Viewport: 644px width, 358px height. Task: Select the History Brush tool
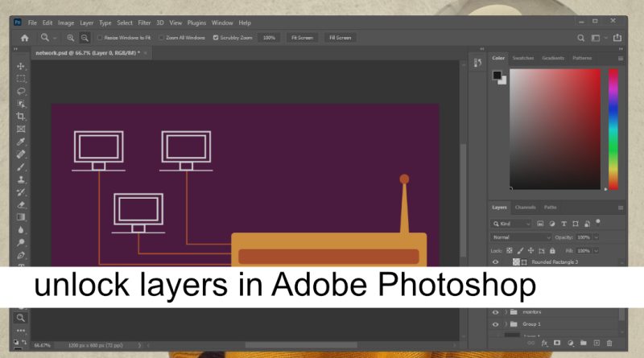[21, 192]
